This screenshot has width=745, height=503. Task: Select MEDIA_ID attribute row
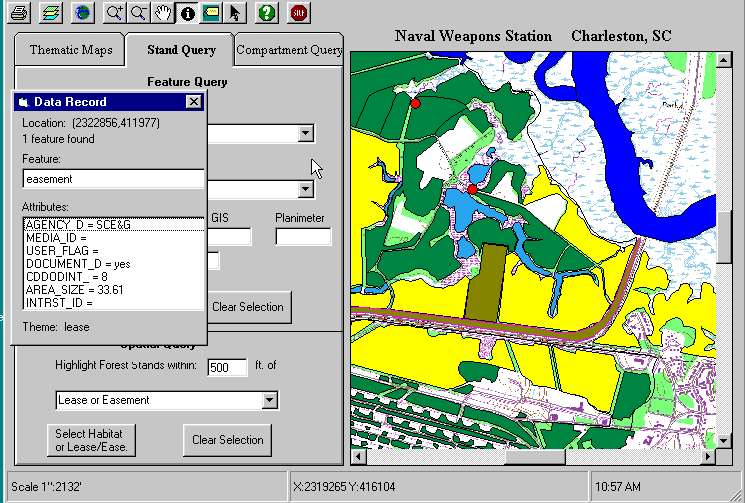pos(114,238)
